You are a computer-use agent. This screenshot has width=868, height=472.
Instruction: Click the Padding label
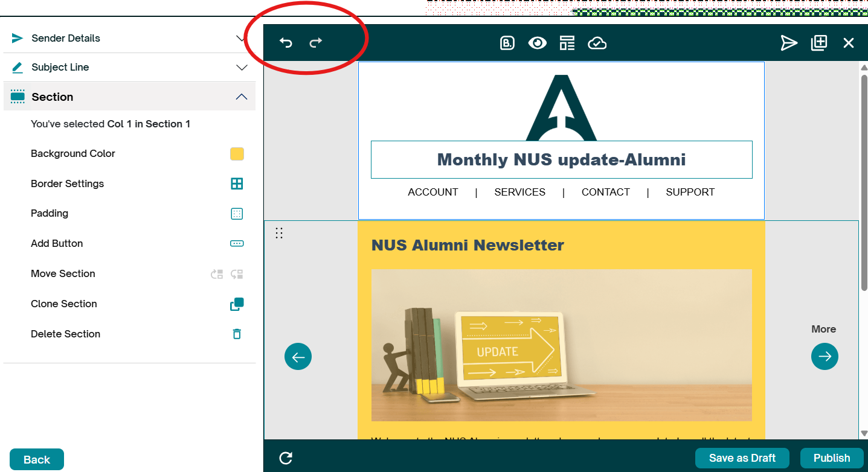click(x=50, y=214)
